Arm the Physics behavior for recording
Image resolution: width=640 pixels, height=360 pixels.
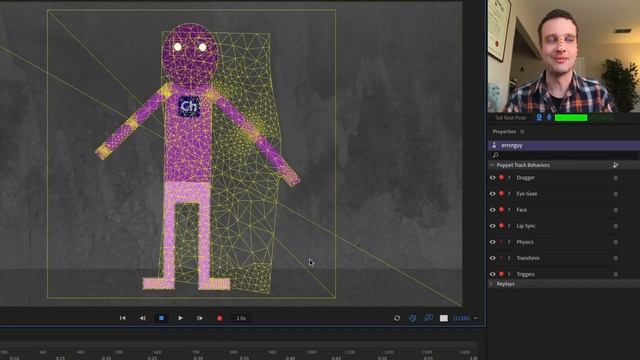[x=501, y=242]
